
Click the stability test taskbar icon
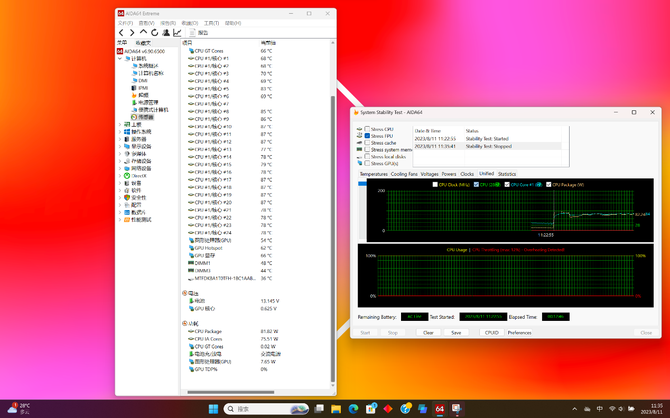point(456,409)
